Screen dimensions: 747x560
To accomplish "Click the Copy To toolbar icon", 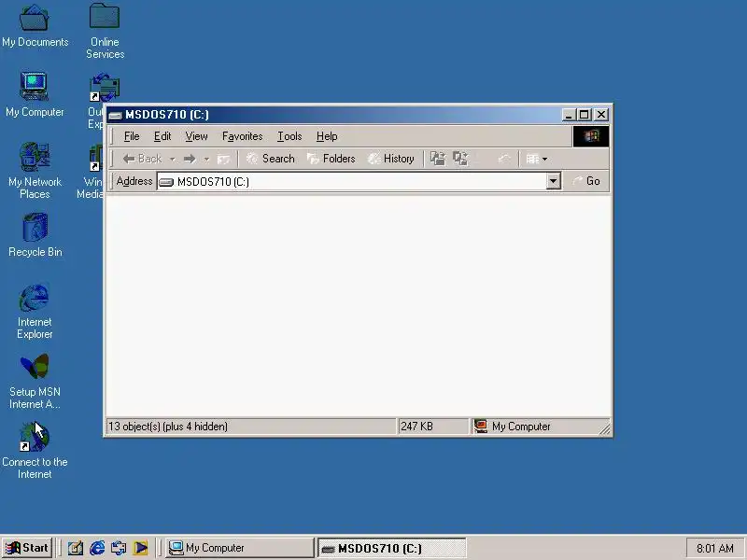I will click(460, 159).
